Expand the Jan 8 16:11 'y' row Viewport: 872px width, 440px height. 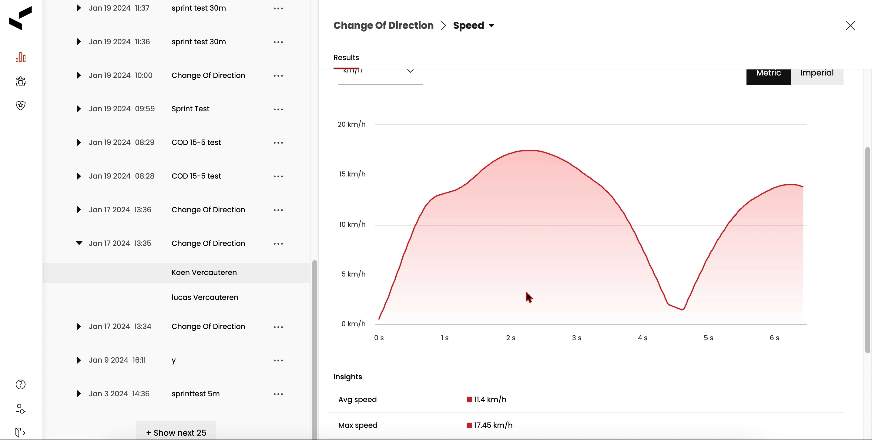coord(78,360)
